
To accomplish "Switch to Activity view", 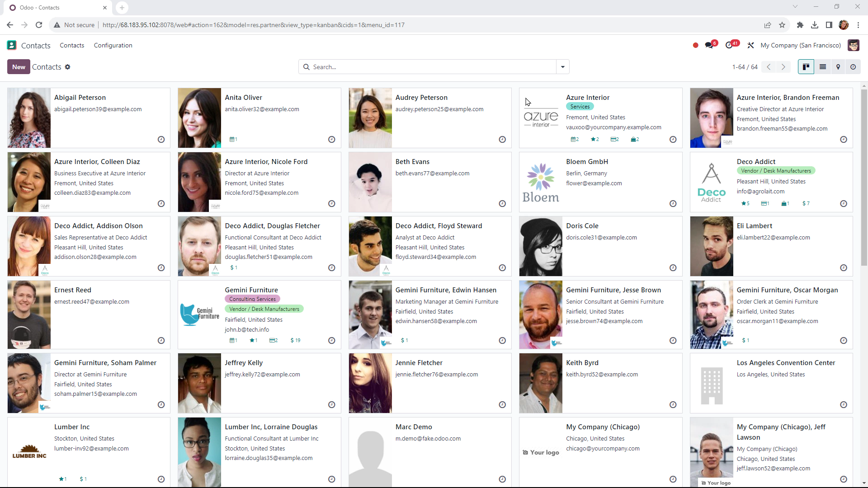I will (x=853, y=67).
